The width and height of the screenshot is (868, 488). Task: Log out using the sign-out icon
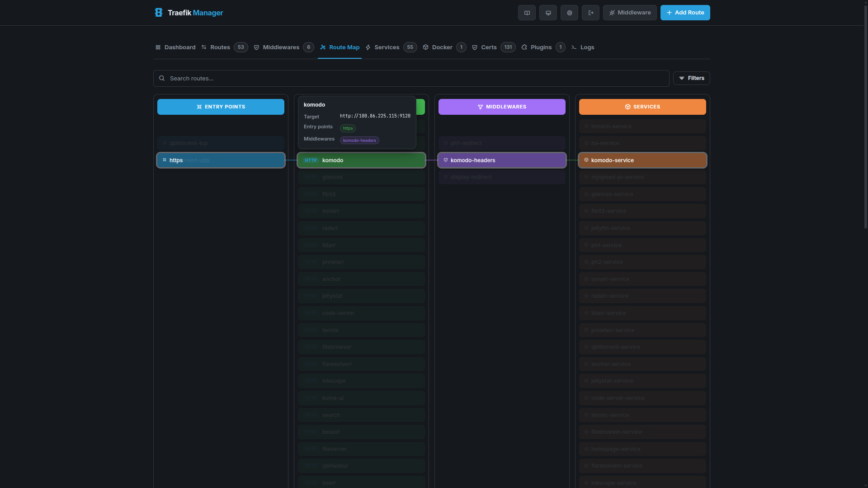590,13
